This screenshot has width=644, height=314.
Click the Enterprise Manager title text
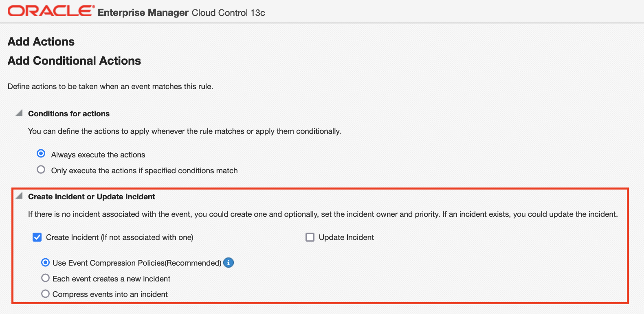pyautogui.click(x=143, y=13)
